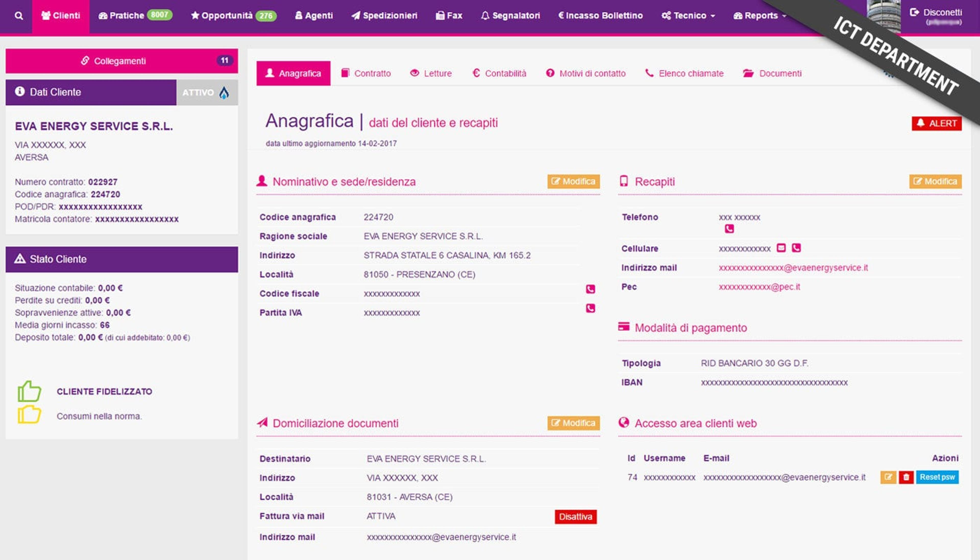
Task: Click the green thumbs-up Cliente Fidelizzato icon
Action: tap(29, 391)
